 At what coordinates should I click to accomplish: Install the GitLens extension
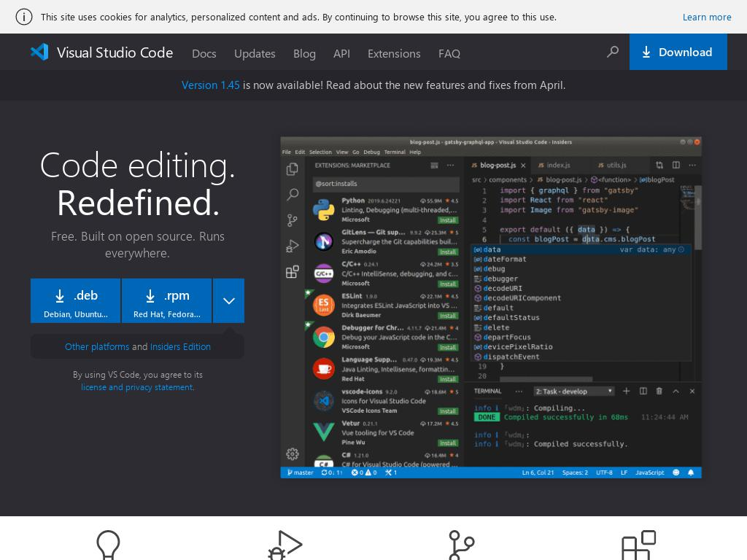tap(448, 252)
